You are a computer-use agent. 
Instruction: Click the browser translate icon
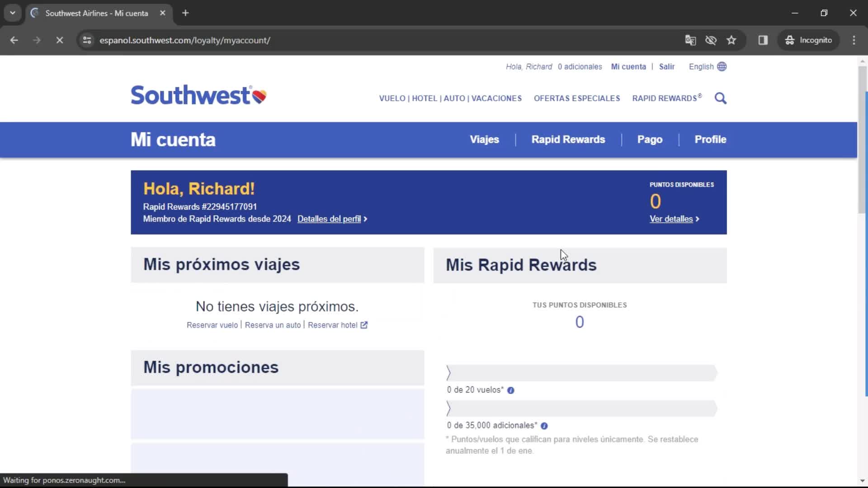pyautogui.click(x=690, y=40)
